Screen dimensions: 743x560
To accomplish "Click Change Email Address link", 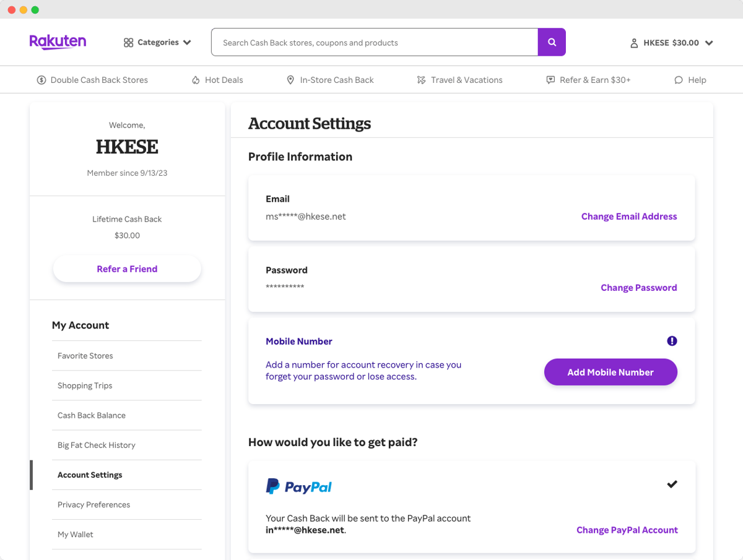I will [x=628, y=217].
